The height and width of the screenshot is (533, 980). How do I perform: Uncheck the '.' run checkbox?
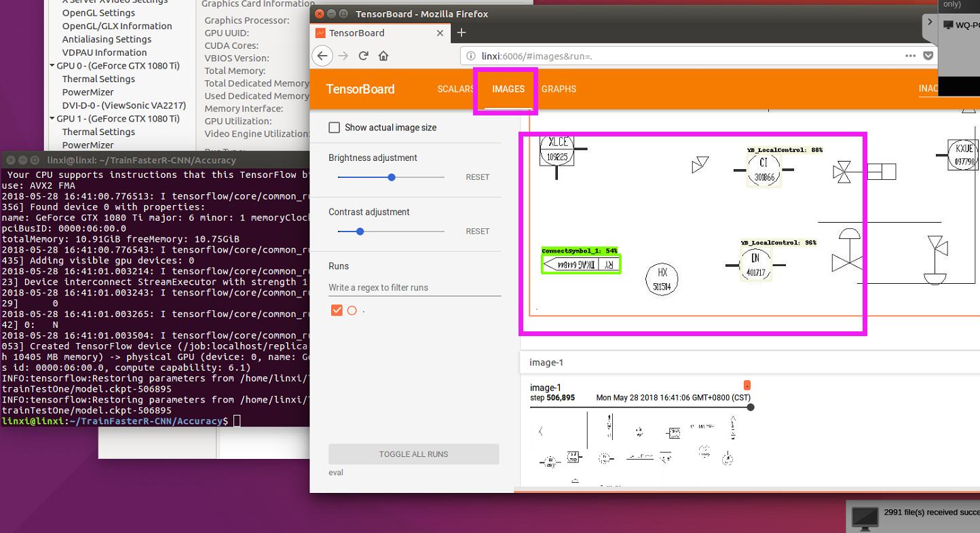tap(337, 310)
